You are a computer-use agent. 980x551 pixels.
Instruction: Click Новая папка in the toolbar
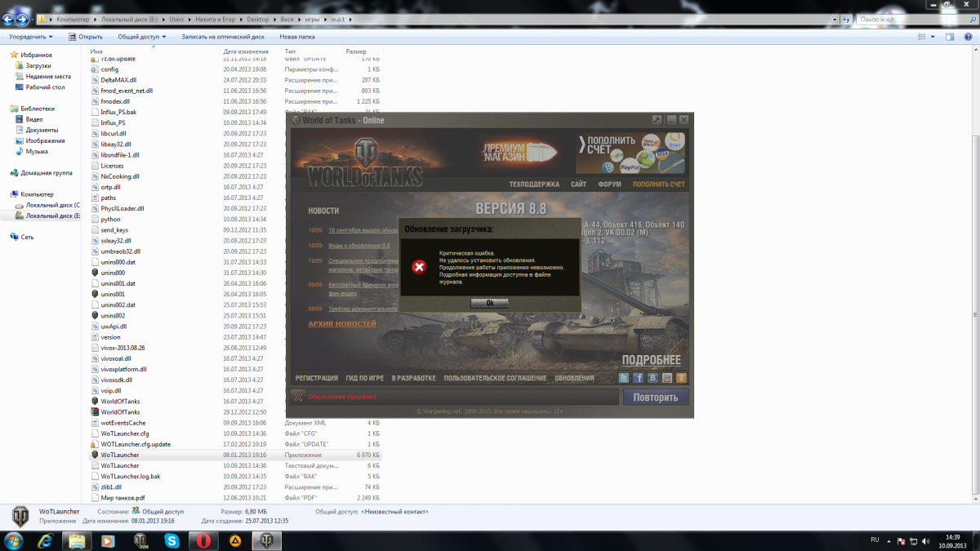tap(297, 37)
